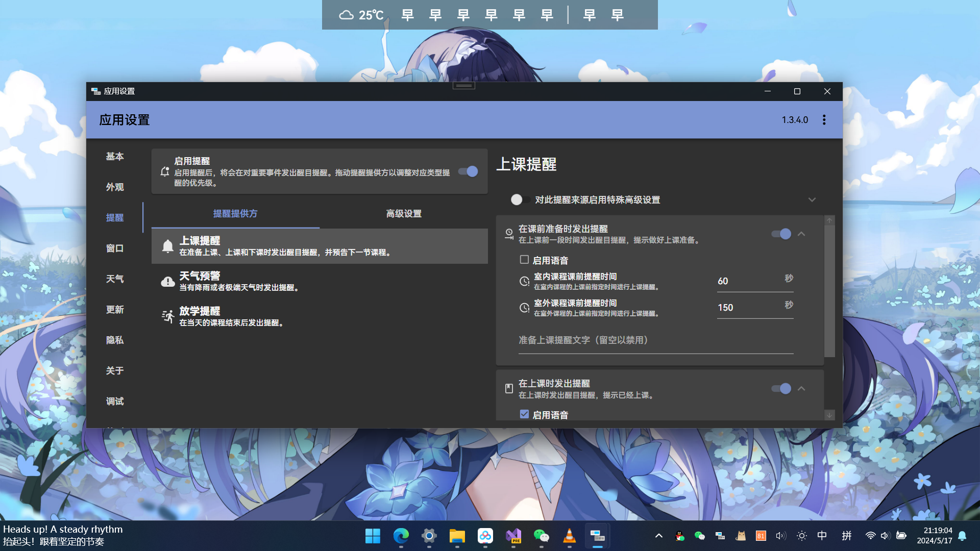
Task: Open the 关于 page from the sidebar
Action: (x=114, y=371)
